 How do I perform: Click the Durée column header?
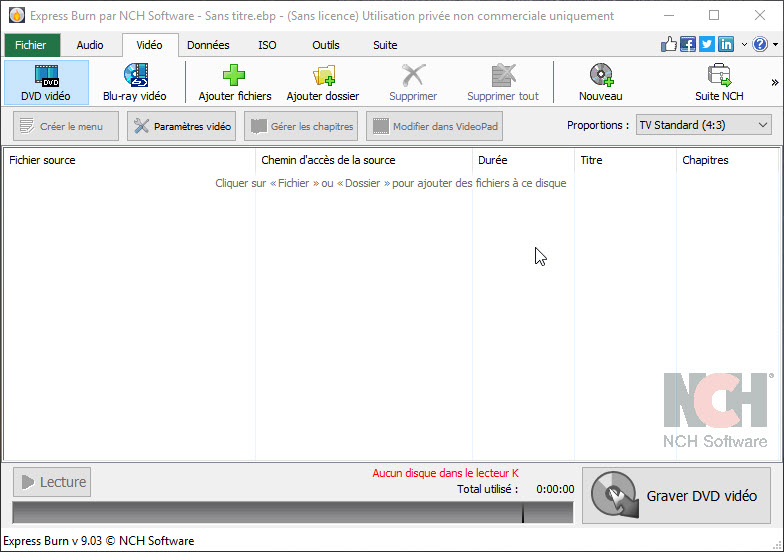(524, 160)
